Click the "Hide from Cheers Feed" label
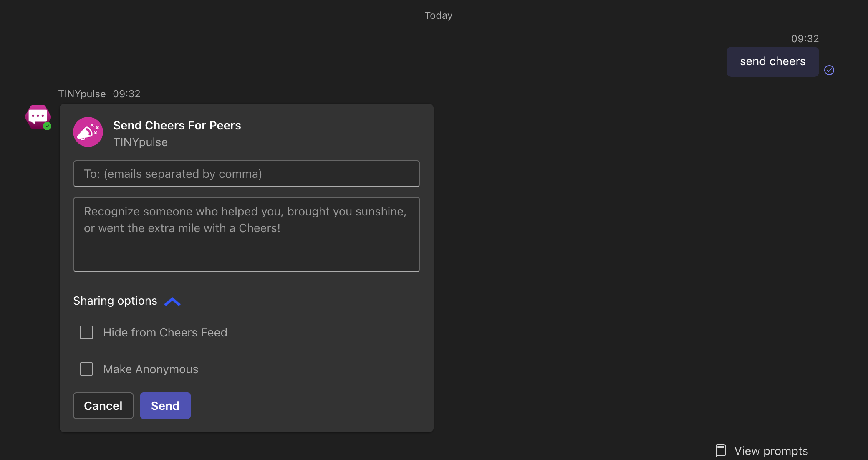The height and width of the screenshot is (460, 868). click(x=165, y=332)
